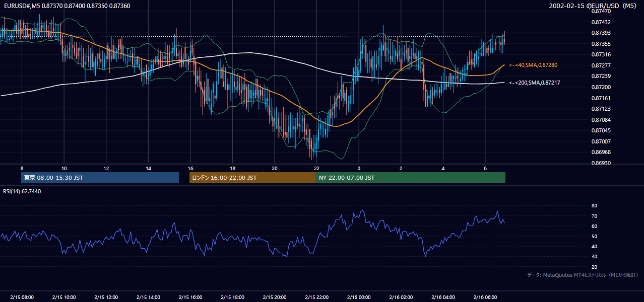Viewport: 644px width, 302px height.
Task: Click the RSI 30 level label
Action: tap(594, 257)
